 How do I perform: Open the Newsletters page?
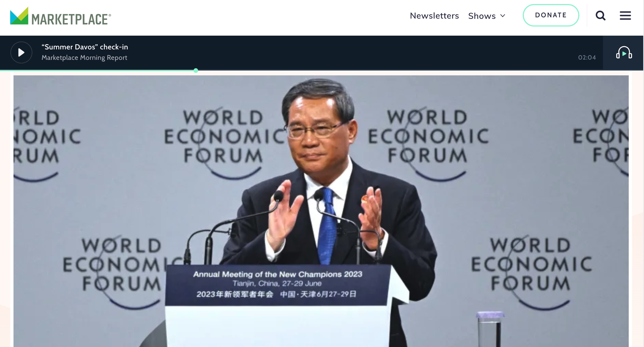tap(434, 16)
